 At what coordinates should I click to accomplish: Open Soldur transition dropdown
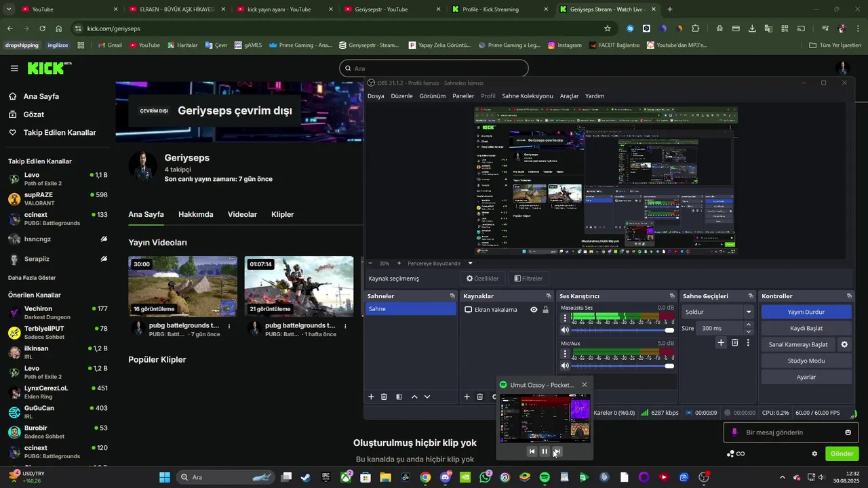click(x=718, y=312)
